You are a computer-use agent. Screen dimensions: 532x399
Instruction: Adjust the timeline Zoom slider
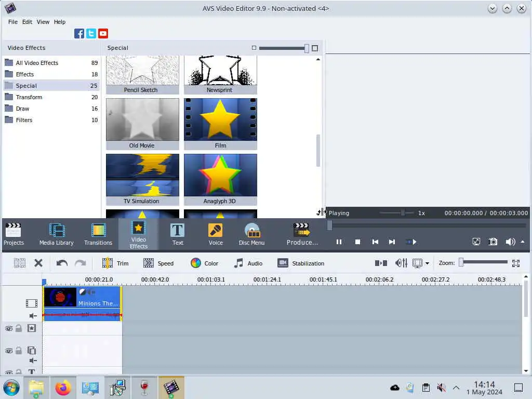coord(484,262)
